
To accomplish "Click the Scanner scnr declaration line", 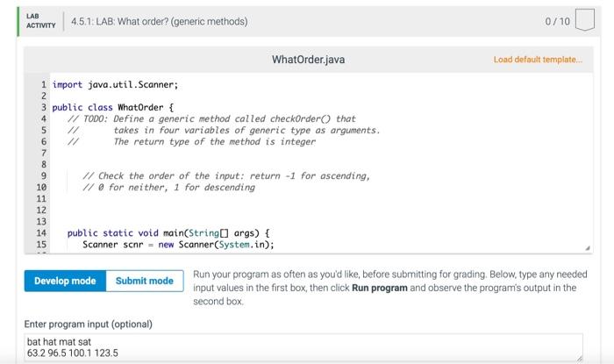I will click(178, 245).
